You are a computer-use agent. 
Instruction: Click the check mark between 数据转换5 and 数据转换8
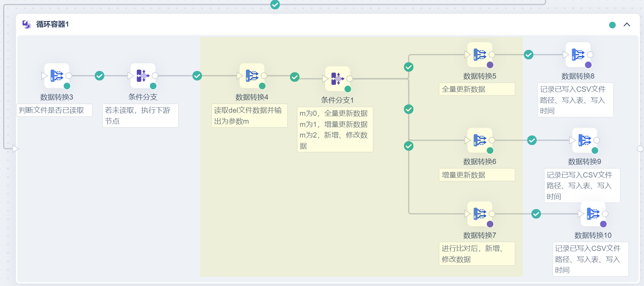pos(529,54)
